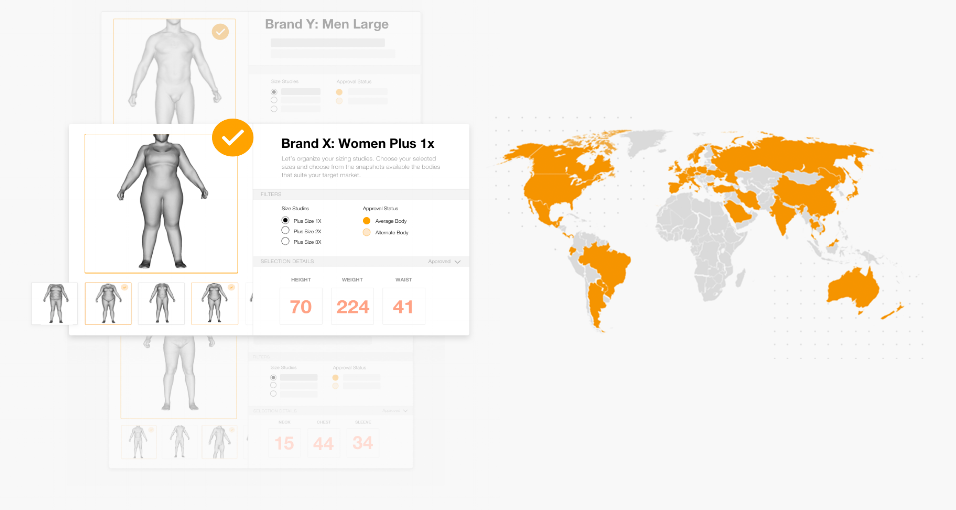Select the filled radio button in Brand Y card

point(274,92)
